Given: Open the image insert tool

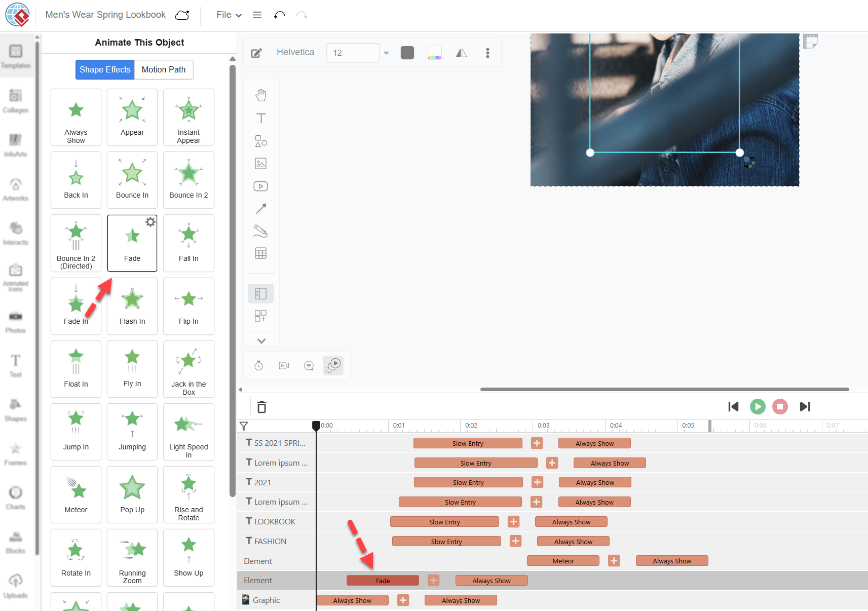Looking at the screenshot, I should click(x=261, y=163).
